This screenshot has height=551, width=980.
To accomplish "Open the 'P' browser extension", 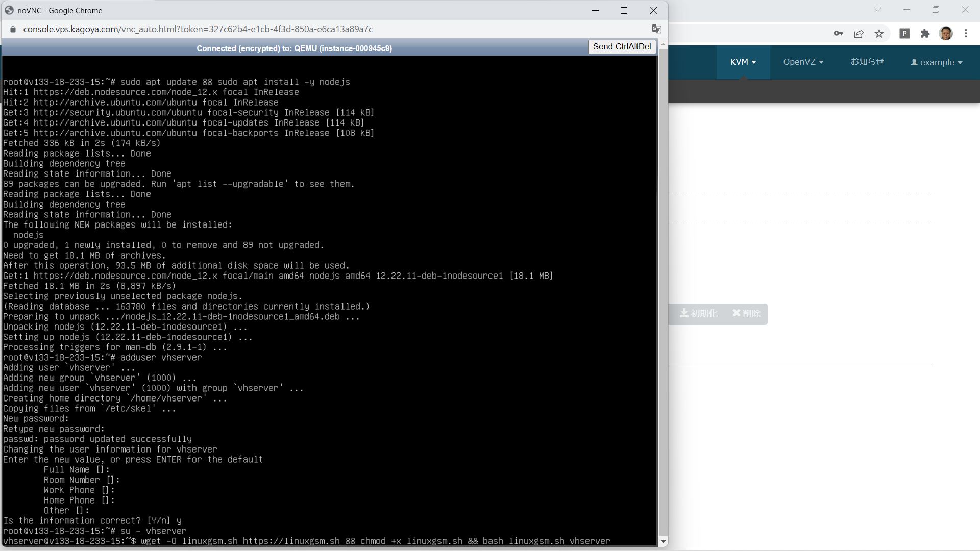I will pyautogui.click(x=905, y=33).
